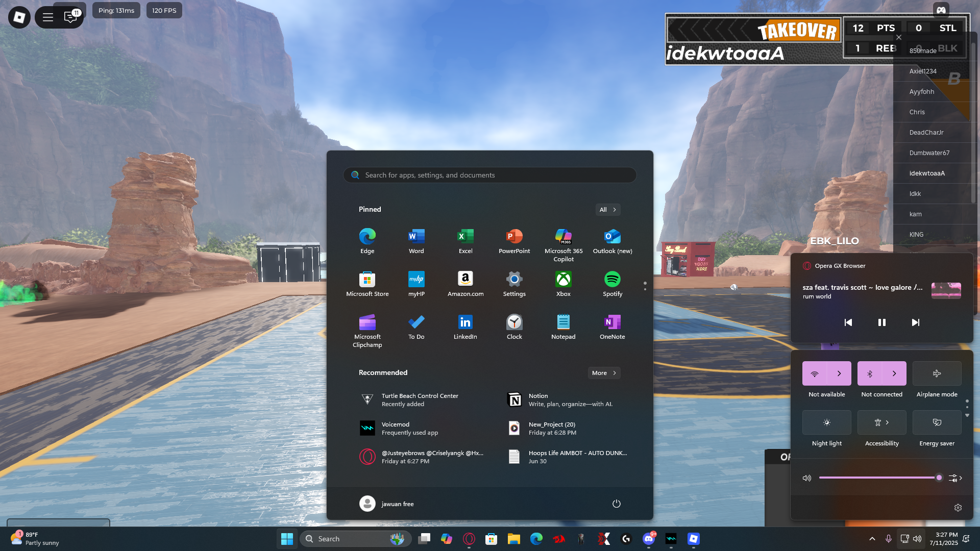Open the Redragon taskbar icon
This screenshot has width=980, height=551.
559,539
